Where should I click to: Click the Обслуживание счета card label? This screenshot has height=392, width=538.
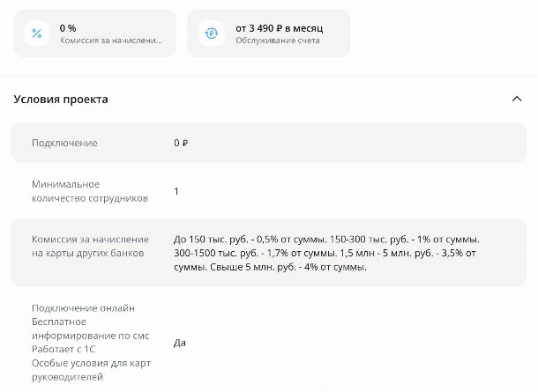tap(278, 41)
